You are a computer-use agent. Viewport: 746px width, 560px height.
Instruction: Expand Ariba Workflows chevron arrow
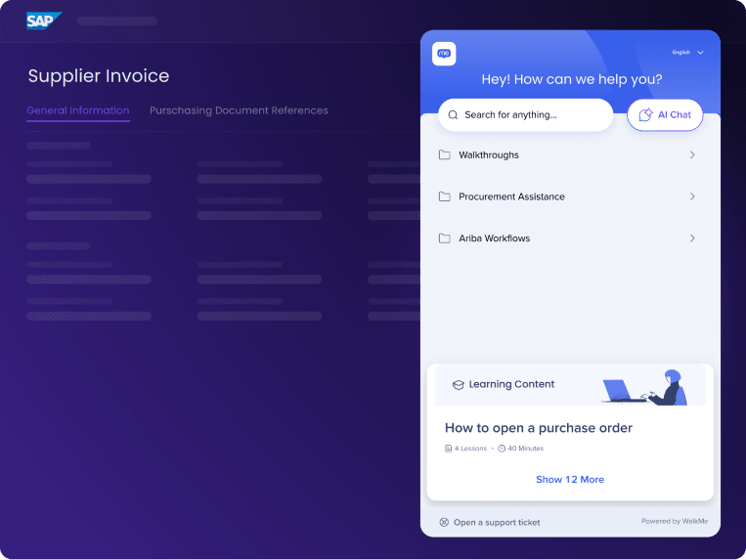click(692, 238)
